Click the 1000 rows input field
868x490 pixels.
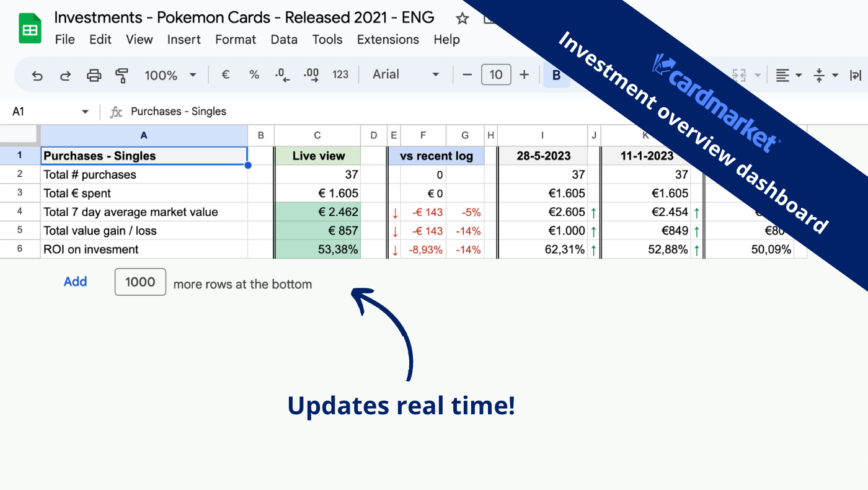(x=140, y=282)
